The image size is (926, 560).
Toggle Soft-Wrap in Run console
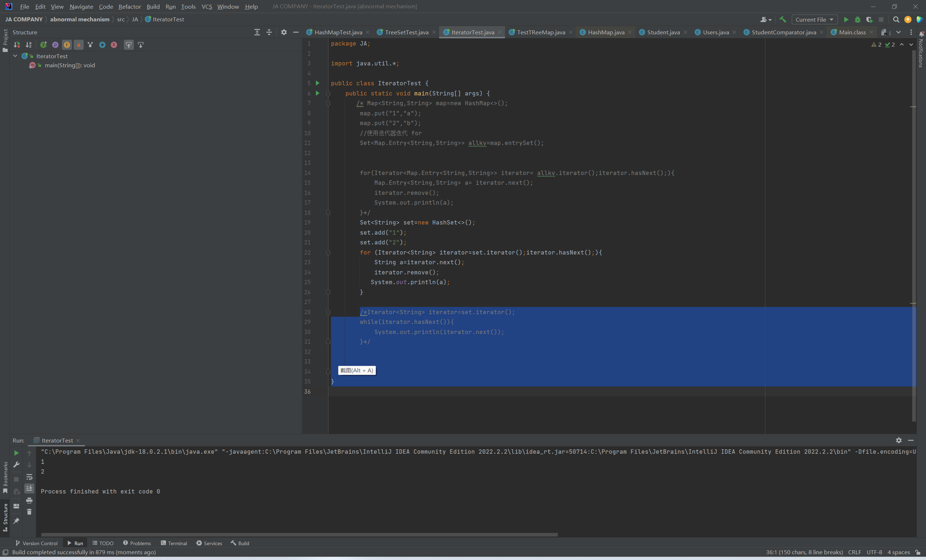(29, 477)
